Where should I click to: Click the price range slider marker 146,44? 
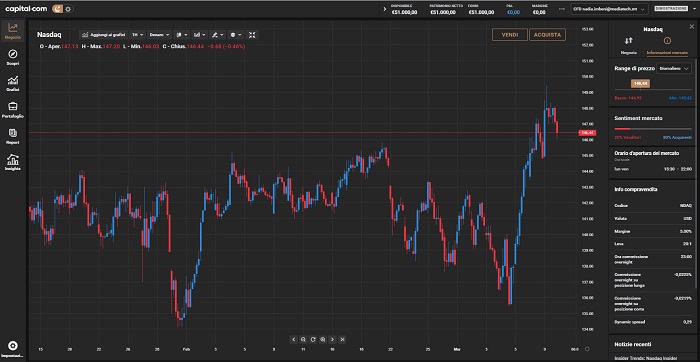point(640,83)
